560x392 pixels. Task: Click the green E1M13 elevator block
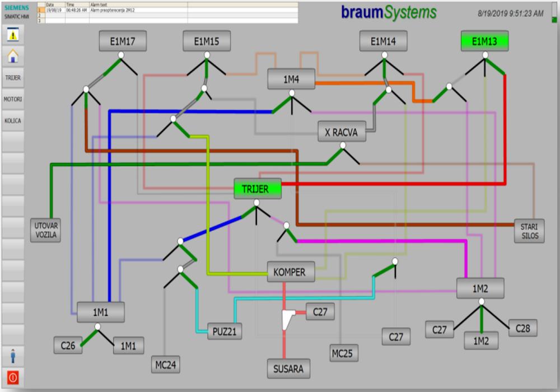[484, 41]
